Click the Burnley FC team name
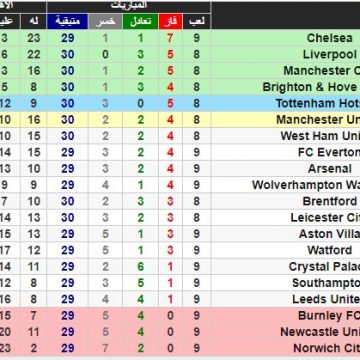The image size is (360, 360). coord(329,316)
